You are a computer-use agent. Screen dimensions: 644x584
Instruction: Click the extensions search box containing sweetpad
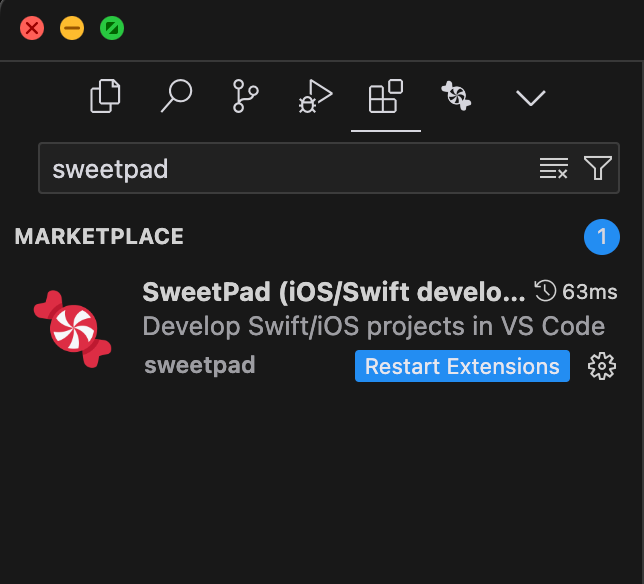tap(285, 169)
